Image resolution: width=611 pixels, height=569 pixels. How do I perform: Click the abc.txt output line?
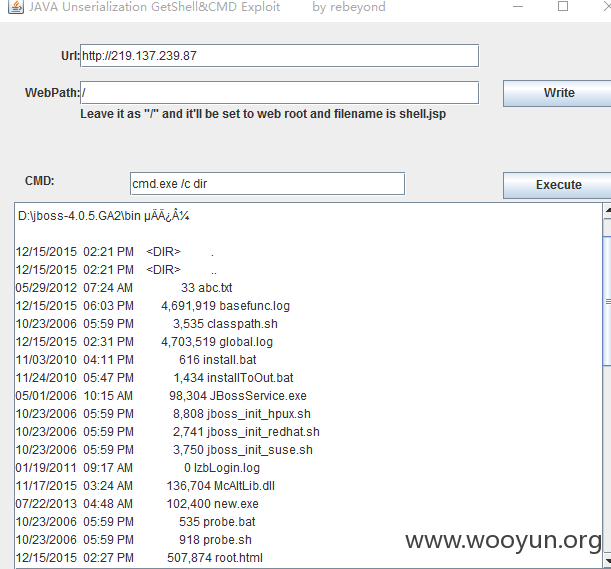(124, 288)
